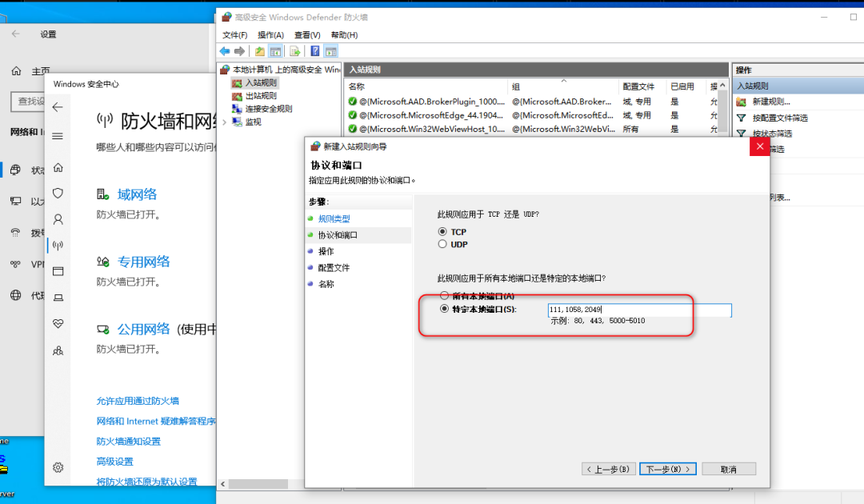The width and height of the screenshot is (864, 504).
Task: Click Home icon in Windows 安全中心 sidebar
Action: pyautogui.click(x=58, y=167)
